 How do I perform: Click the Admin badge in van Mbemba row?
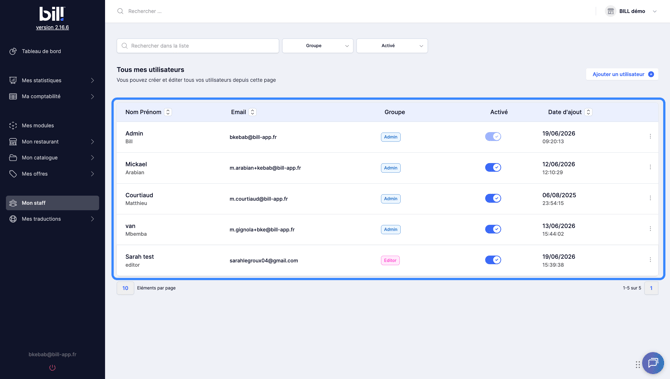coord(391,229)
